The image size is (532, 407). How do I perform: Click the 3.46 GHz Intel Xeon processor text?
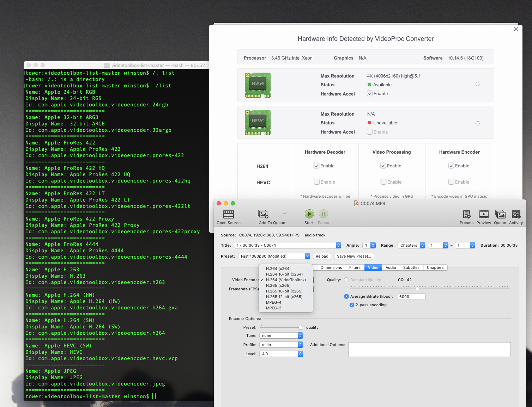pos(292,58)
